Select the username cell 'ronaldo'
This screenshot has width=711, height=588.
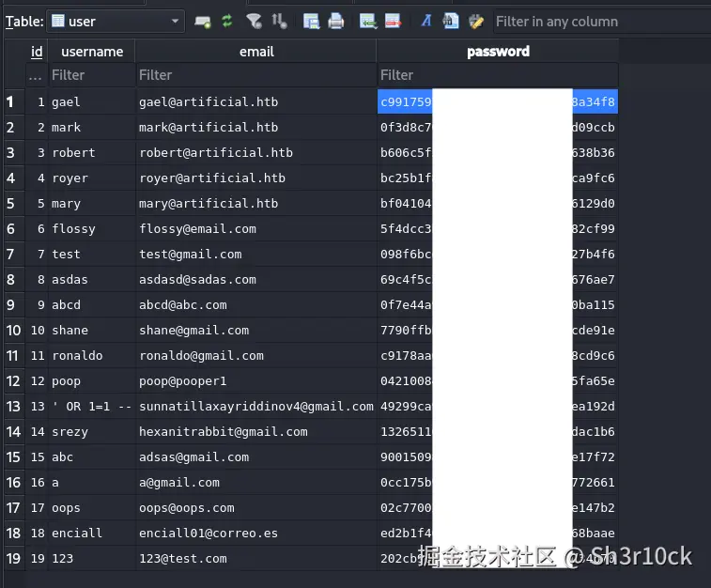pyautogui.click(x=92, y=355)
